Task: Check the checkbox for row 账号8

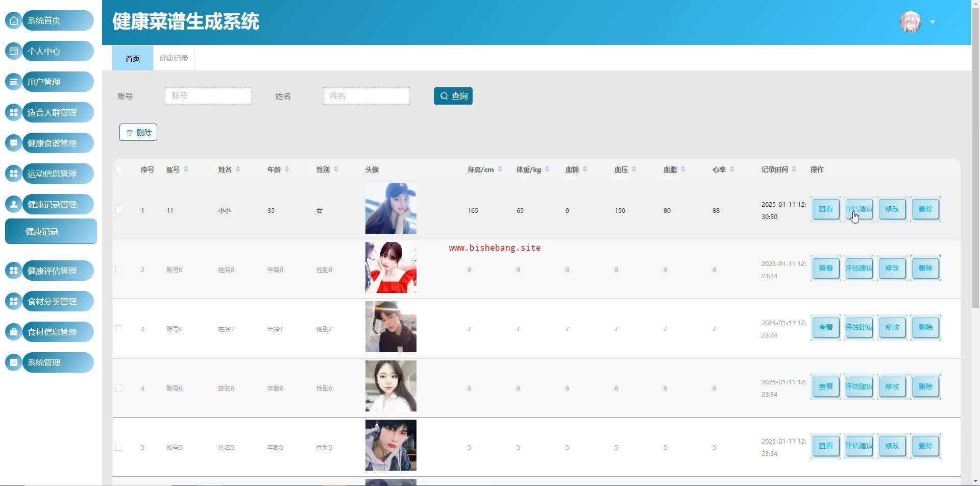Action: [x=119, y=270]
